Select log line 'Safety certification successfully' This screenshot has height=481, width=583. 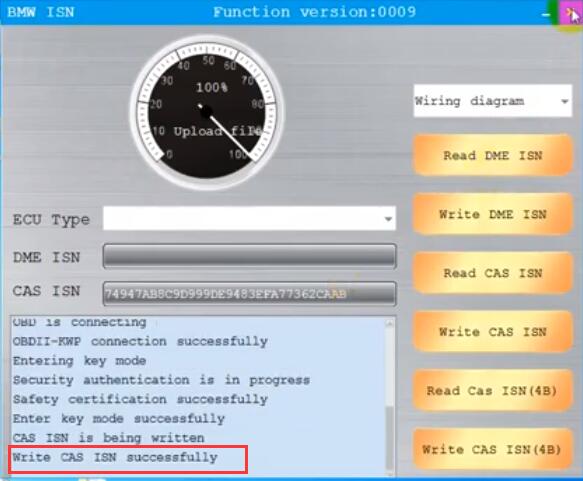(140, 399)
